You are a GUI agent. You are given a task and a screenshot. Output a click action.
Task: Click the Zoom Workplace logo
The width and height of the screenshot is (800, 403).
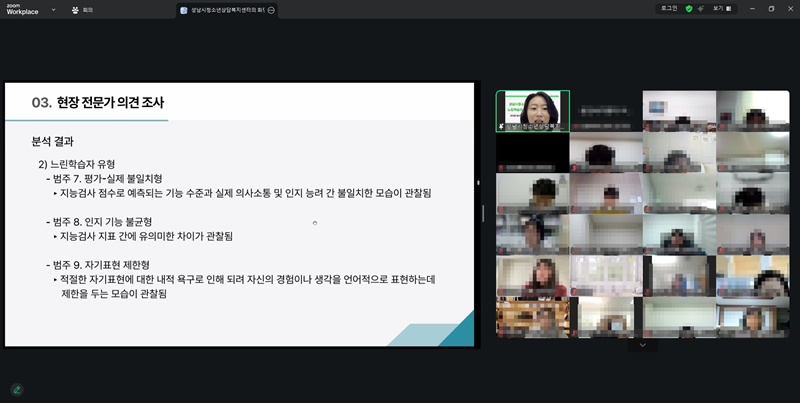(x=22, y=9)
